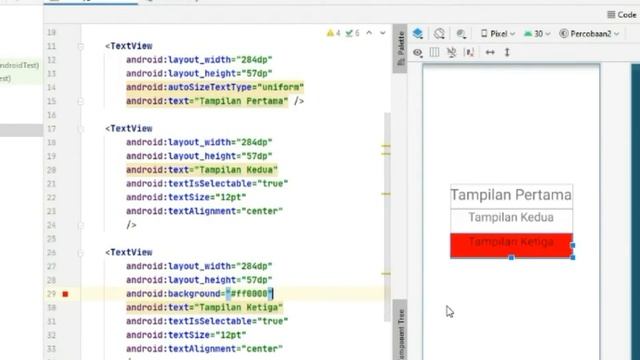Screen dimensions: 640x360
Task: Click line number 29 in gutter
Action: point(51,294)
